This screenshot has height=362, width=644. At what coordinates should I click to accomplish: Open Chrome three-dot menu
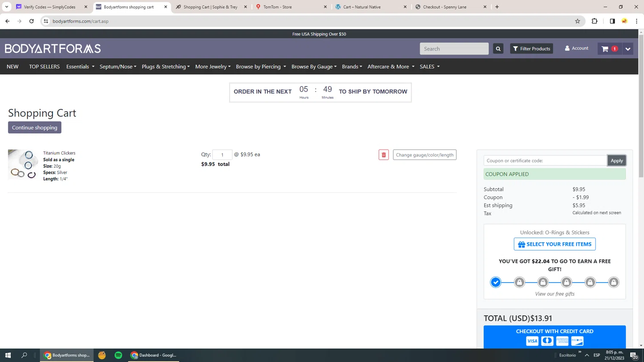tap(636, 21)
